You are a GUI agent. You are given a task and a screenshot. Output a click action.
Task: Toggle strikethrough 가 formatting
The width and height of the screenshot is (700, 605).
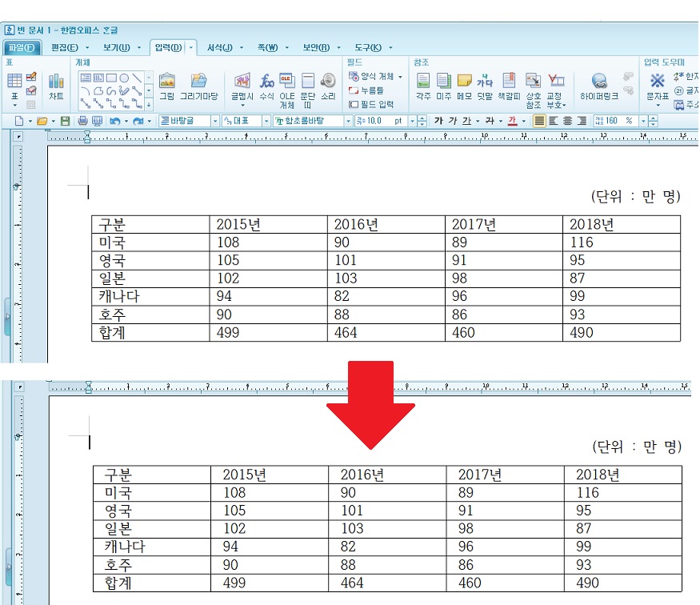click(490, 121)
